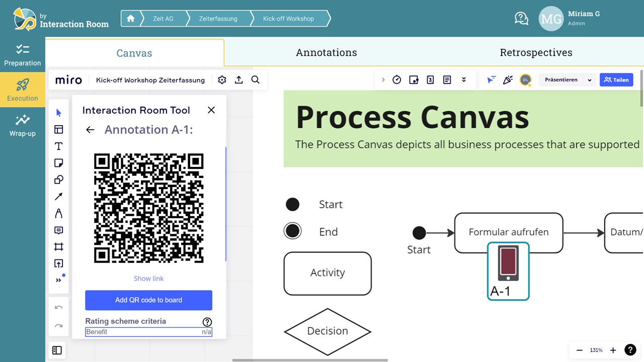The height and width of the screenshot is (362, 644).
Task: Expand more tools in Miro toolbar
Action: pyautogui.click(x=59, y=280)
